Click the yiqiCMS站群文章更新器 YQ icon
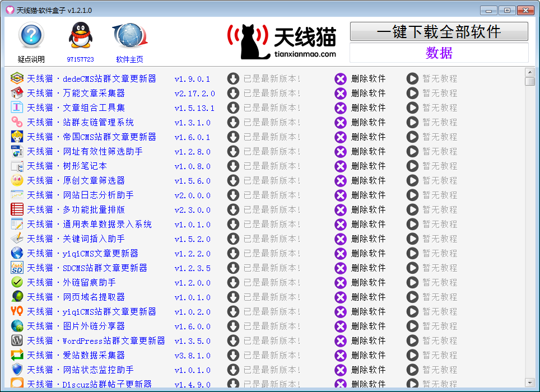The image size is (540, 392). (17, 311)
